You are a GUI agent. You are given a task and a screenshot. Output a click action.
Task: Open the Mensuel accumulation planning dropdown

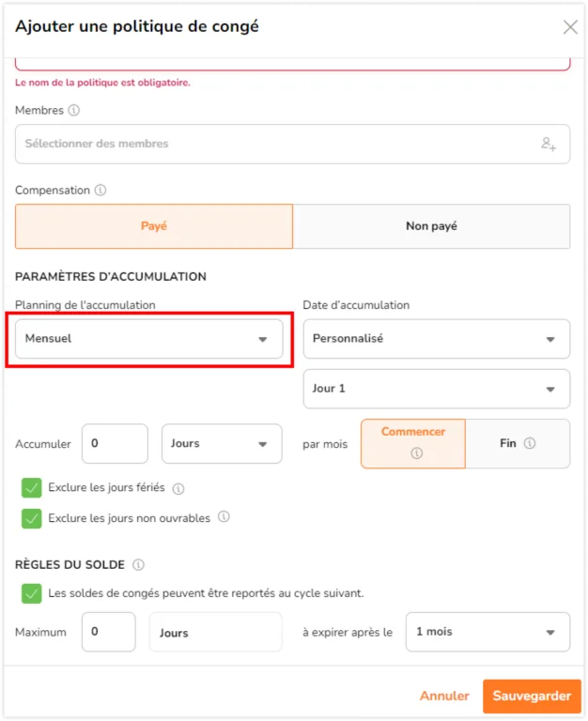149,339
